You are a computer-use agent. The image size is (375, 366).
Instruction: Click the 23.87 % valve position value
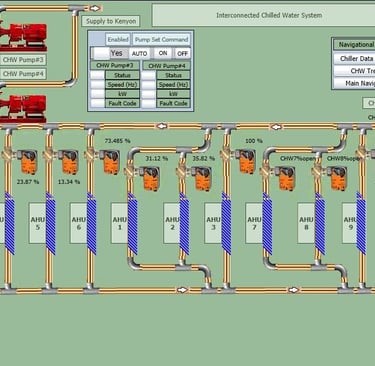(x=28, y=182)
